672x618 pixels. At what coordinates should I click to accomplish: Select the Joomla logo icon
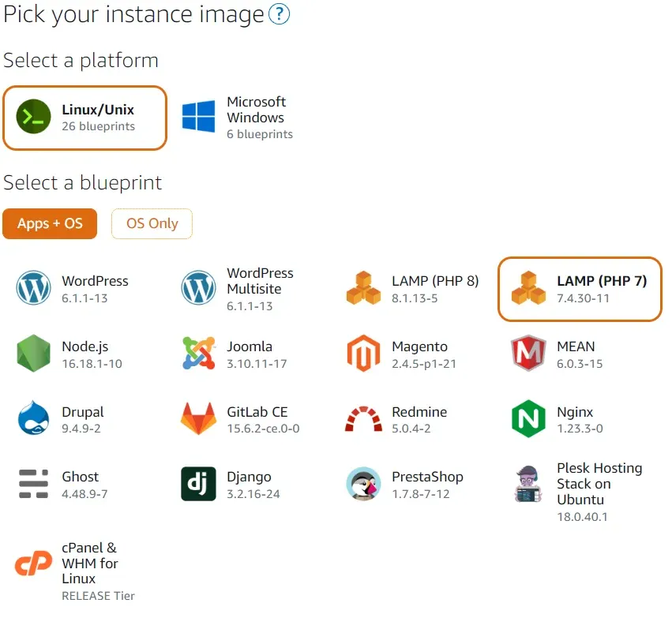198,354
